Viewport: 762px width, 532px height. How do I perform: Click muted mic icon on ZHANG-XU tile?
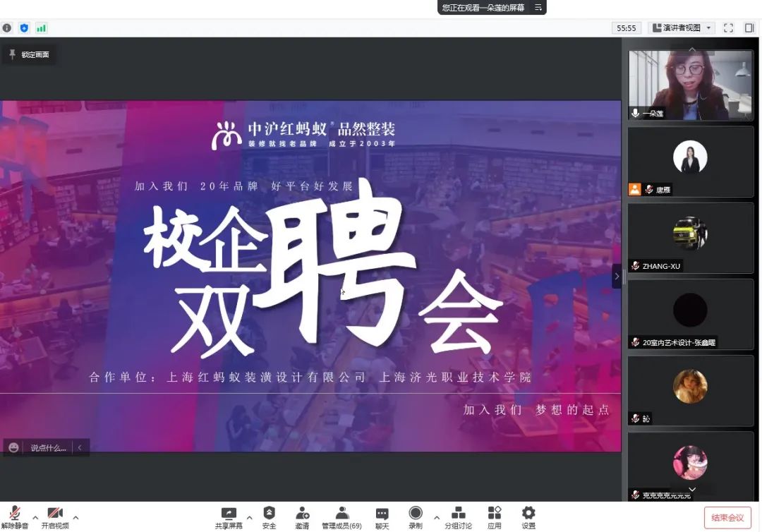point(635,266)
